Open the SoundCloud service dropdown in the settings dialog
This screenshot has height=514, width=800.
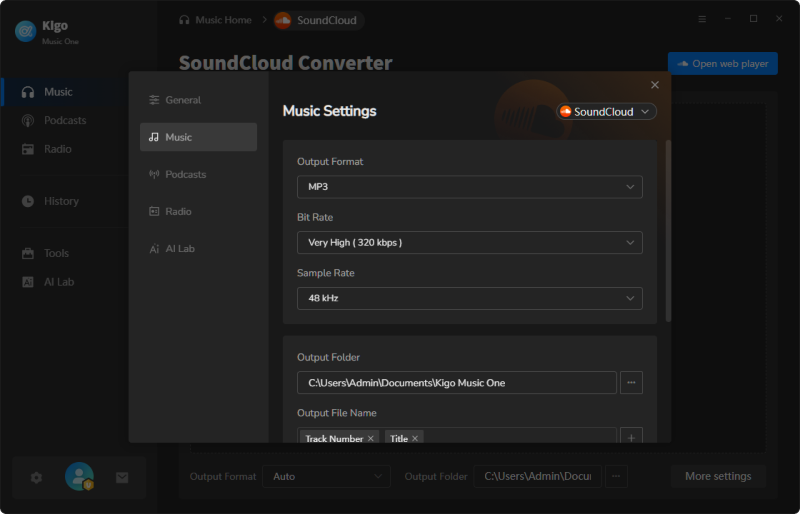(x=606, y=111)
